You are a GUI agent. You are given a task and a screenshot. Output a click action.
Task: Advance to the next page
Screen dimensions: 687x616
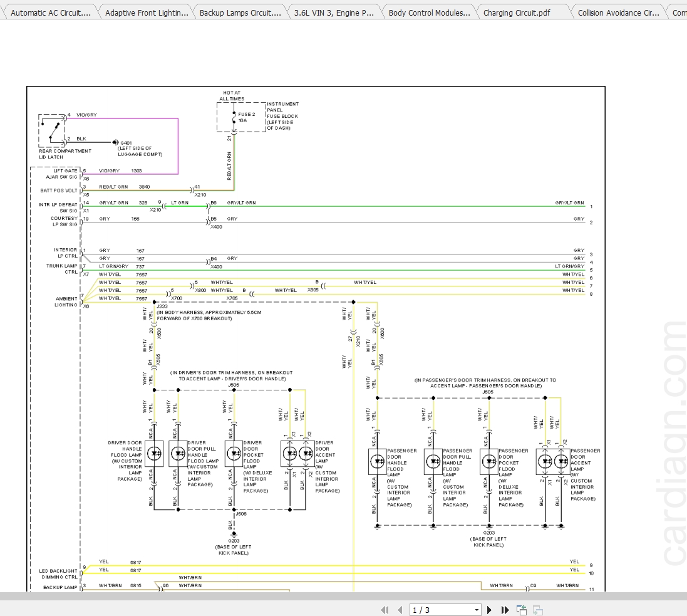[x=490, y=610]
